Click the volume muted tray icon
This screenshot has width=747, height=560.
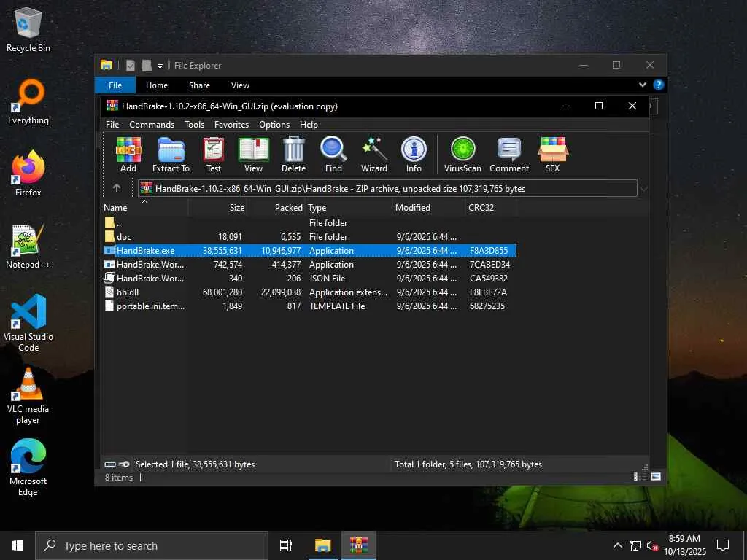click(x=652, y=545)
